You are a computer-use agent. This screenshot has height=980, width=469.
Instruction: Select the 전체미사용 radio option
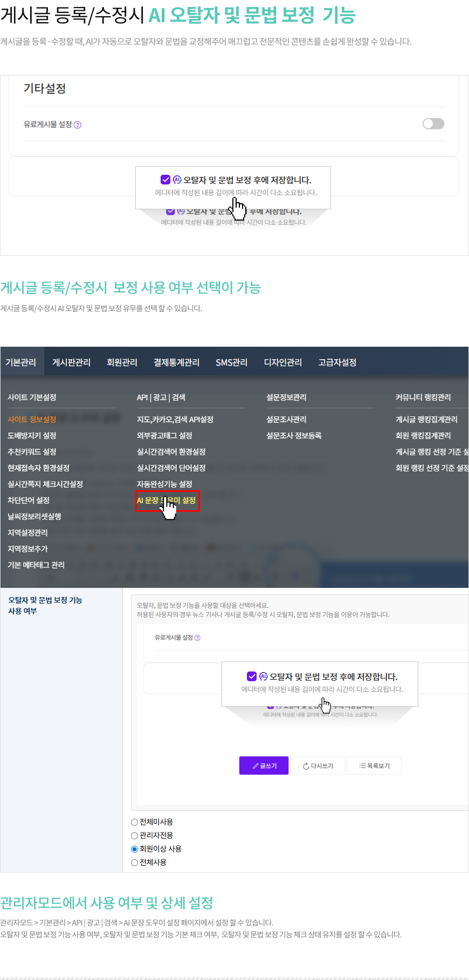click(135, 822)
